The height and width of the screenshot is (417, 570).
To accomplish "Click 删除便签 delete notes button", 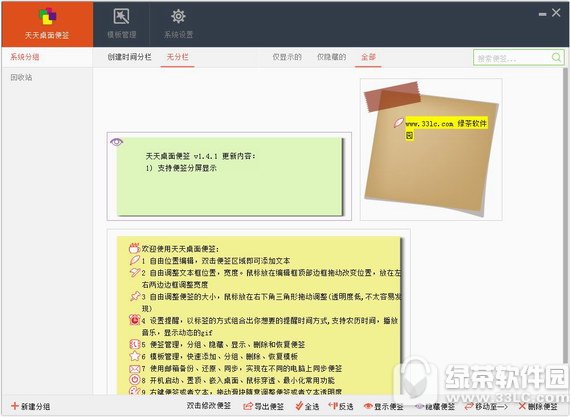I will (538, 406).
